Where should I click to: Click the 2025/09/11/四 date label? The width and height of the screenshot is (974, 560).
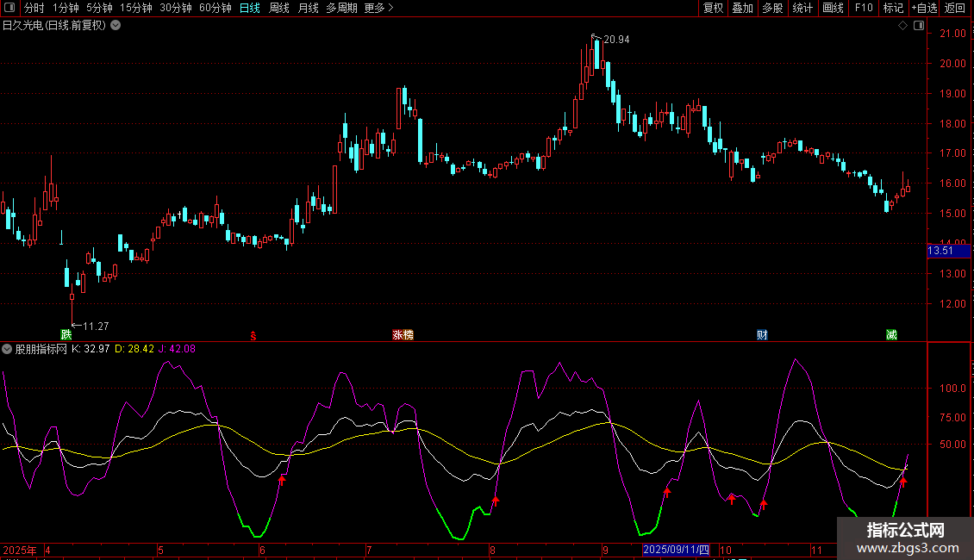[x=676, y=550]
